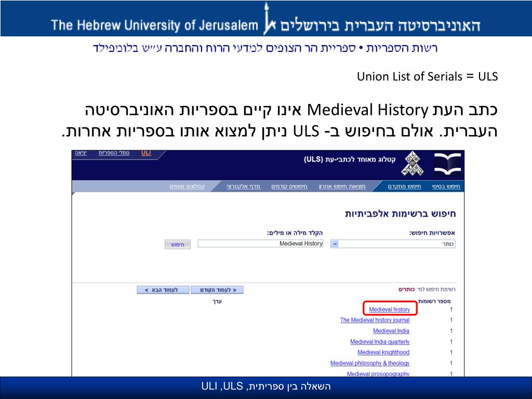Click the סמלי הספריות library symbols link
532x399 pixels.
point(114,153)
